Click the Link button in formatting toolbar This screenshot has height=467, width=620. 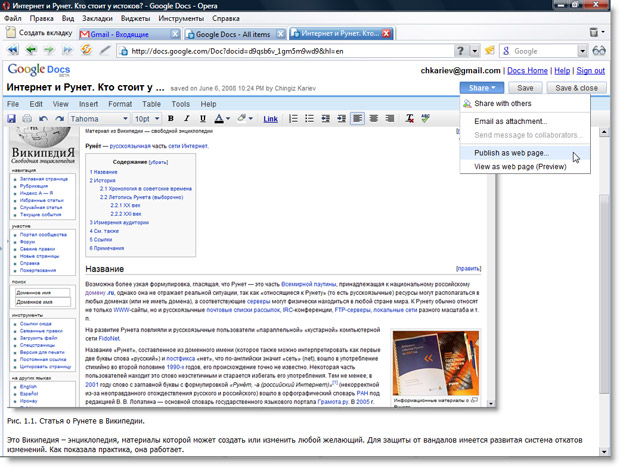270,119
